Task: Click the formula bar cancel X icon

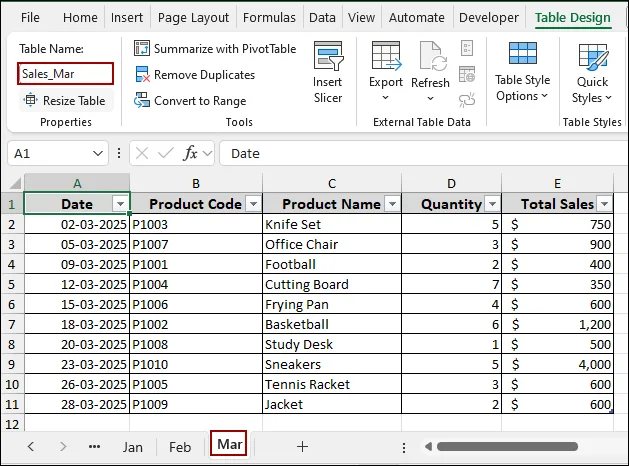Action: [142, 153]
